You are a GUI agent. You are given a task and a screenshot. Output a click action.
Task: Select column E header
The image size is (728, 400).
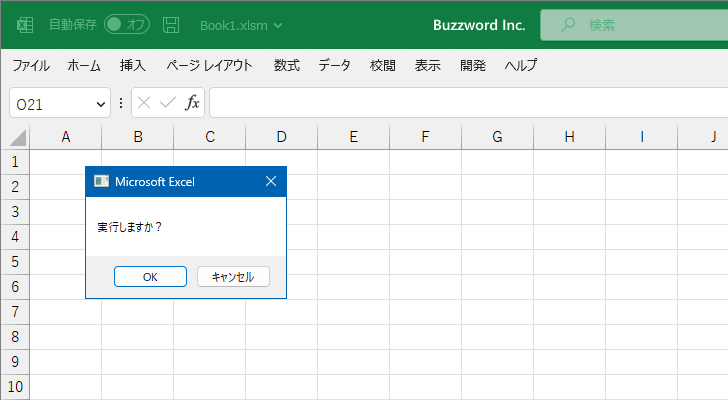pos(353,137)
